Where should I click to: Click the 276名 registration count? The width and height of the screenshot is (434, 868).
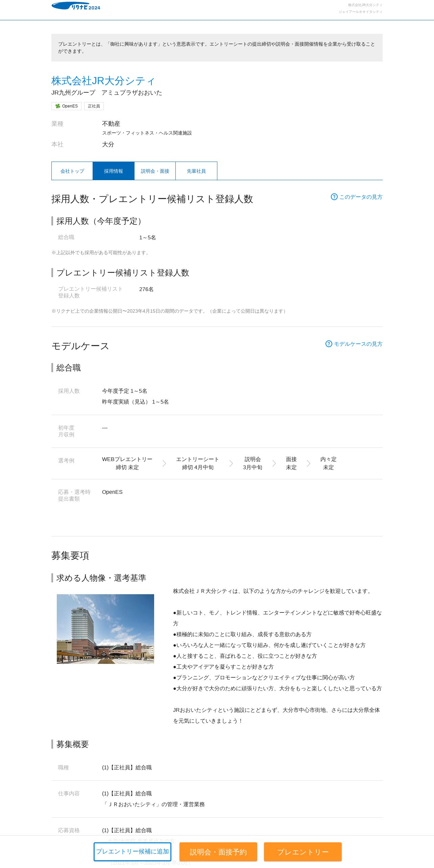pyautogui.click(x=146, y=289)
